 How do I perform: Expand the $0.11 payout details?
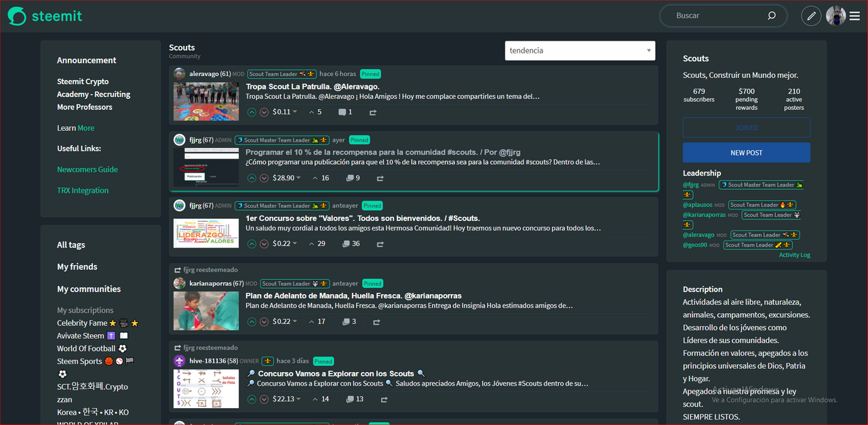click(x=283, y=112)
